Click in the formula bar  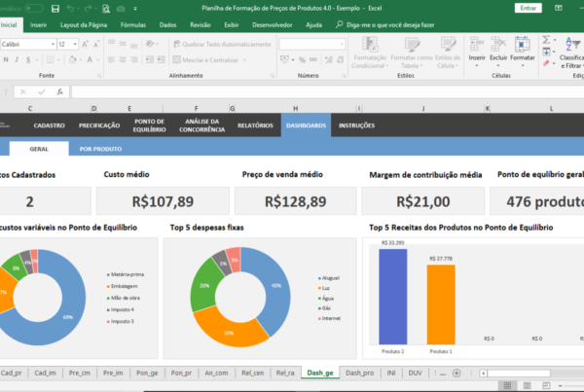tap(328, 92)
